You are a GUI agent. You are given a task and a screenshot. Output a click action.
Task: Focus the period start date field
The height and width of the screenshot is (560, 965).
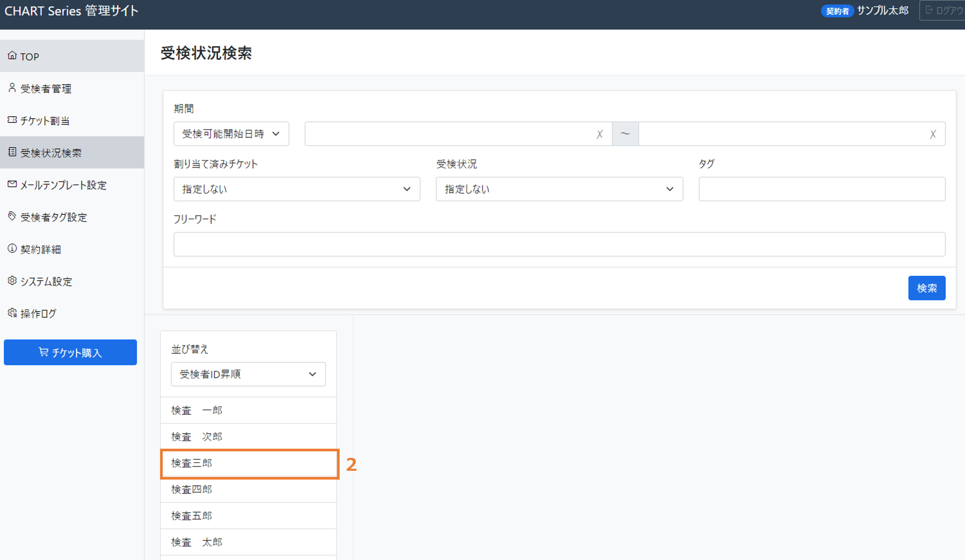458,134
